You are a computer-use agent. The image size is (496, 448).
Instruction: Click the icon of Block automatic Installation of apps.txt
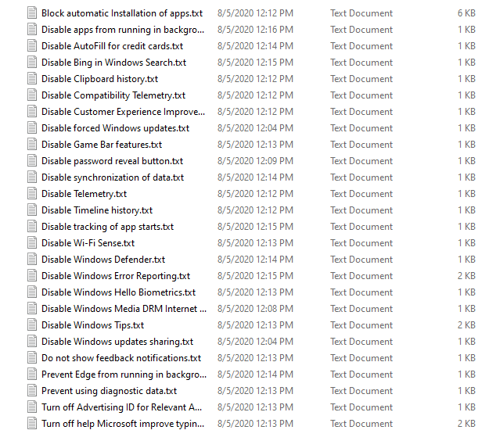coord(32,13)
